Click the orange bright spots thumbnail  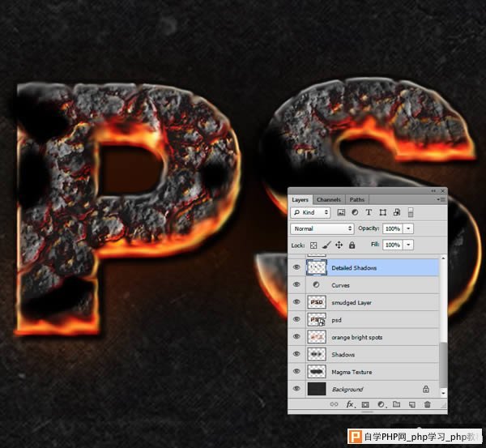click(x=317, y=337)
